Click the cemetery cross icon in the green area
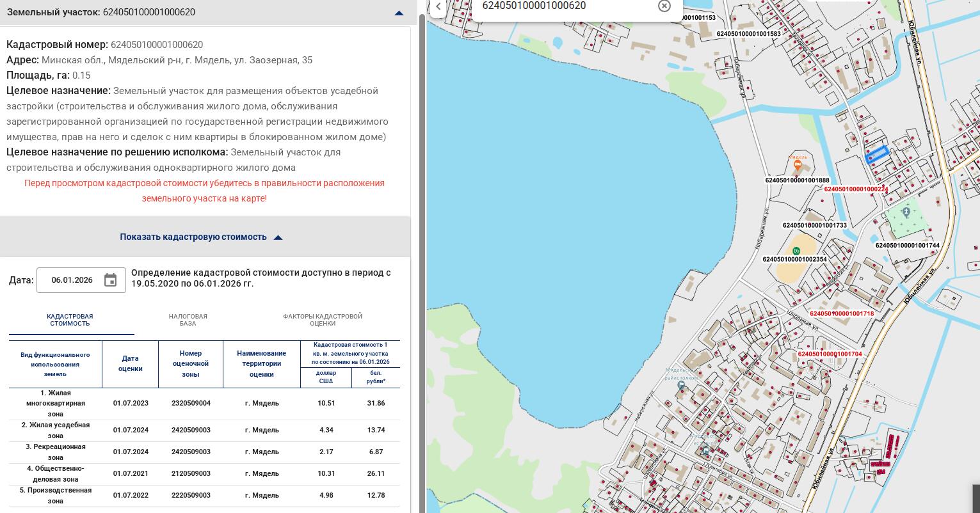 [x=906, y=212]
